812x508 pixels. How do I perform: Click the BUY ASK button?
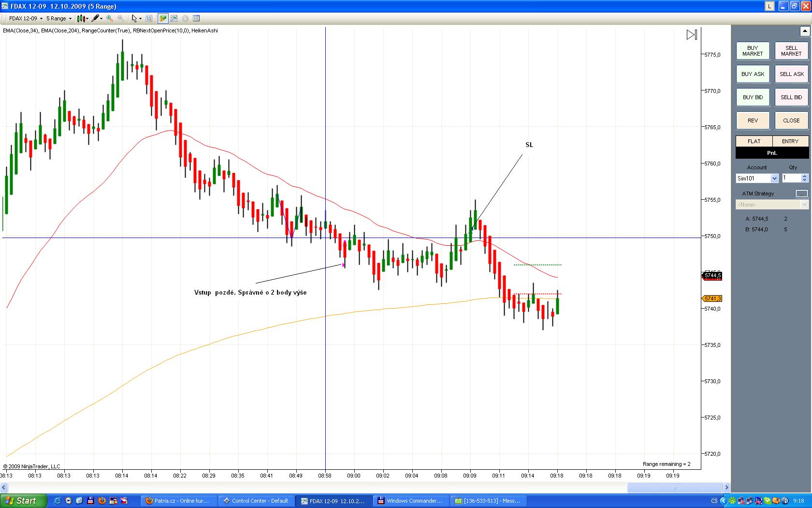pyautogui.click(x=753, y=74)
